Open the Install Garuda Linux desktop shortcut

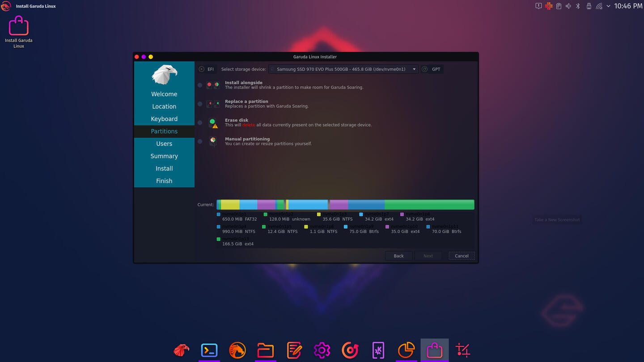coord(19,31)
